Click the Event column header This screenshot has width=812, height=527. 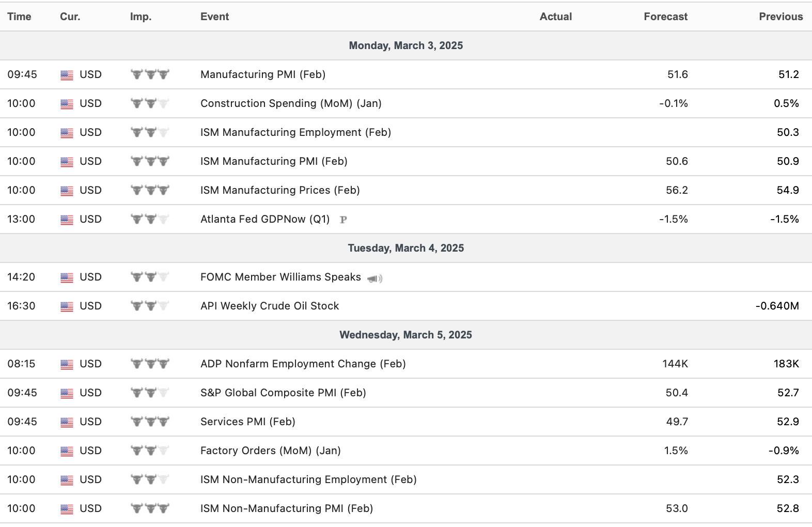point(214,17)
